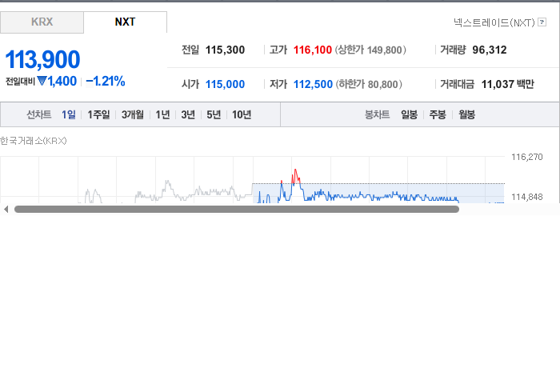
Task: Click the trading volume 96,312
Action: 490,50
